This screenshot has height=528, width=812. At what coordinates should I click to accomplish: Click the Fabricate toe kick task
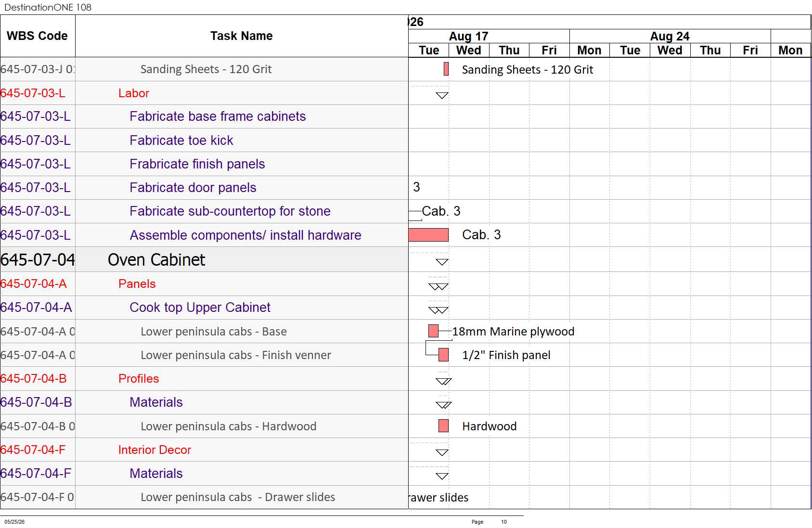click(181, 140)
